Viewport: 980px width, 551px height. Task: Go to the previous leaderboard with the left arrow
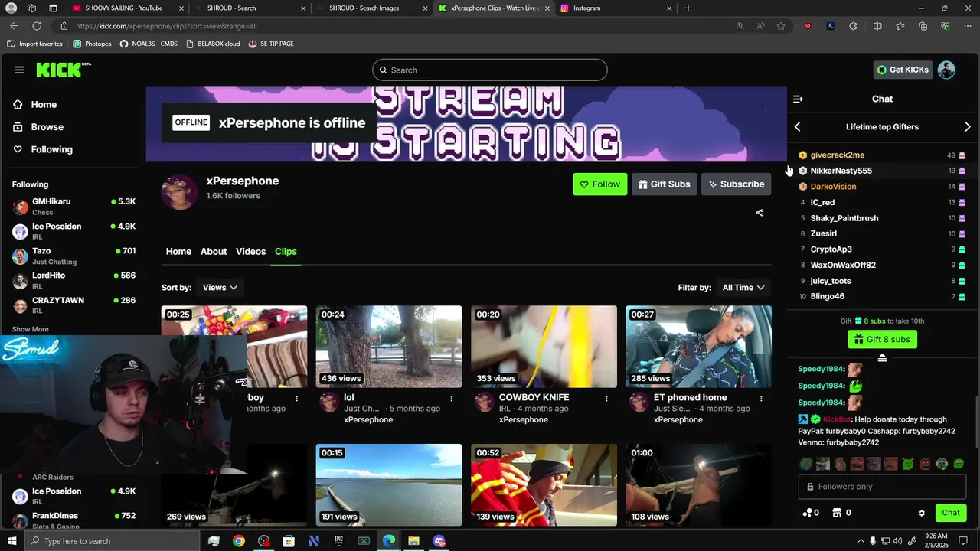coord(798,127)
